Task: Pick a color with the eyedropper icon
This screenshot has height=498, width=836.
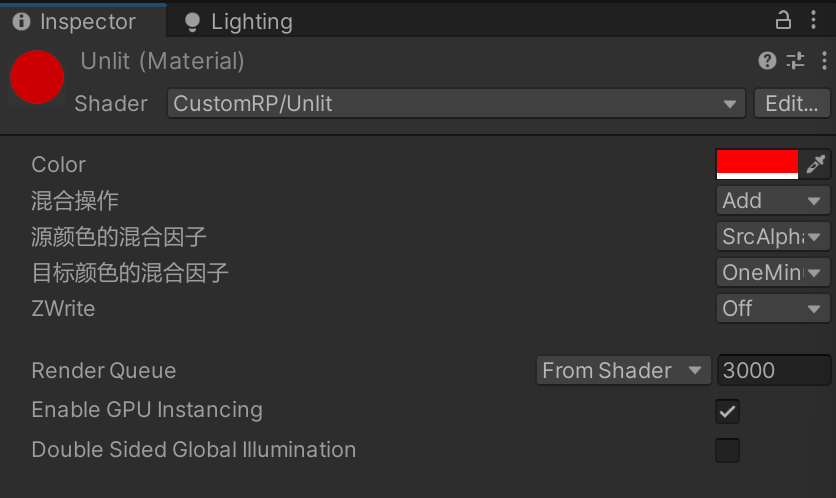Action: pyautogui.click(x=815, y=164)
